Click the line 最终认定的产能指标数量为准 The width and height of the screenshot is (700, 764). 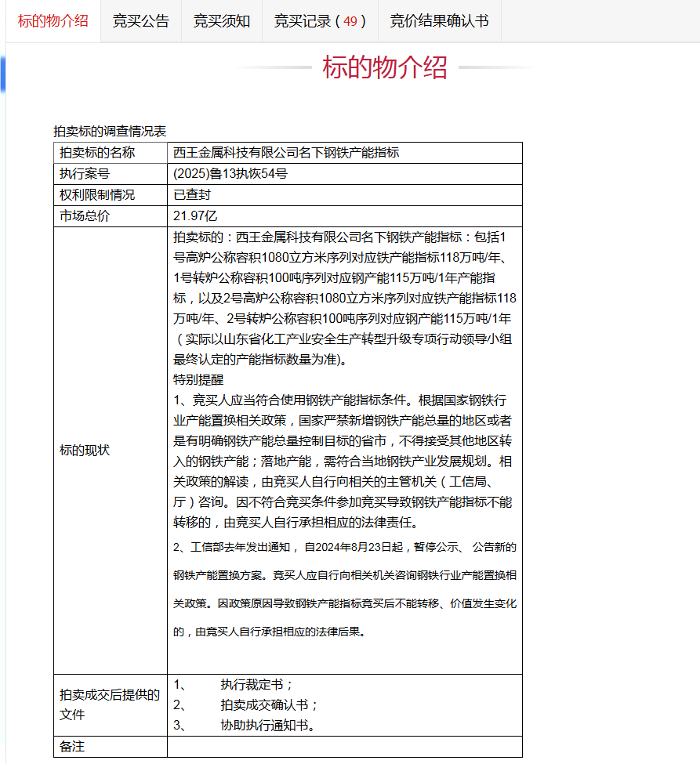(x=259, y=360)
